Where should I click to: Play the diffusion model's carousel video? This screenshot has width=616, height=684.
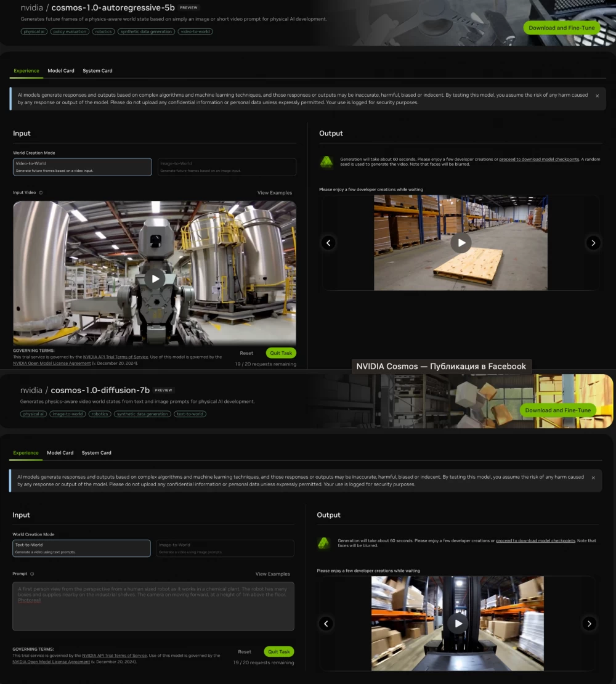pyautogui.click(x=458, y=623)
